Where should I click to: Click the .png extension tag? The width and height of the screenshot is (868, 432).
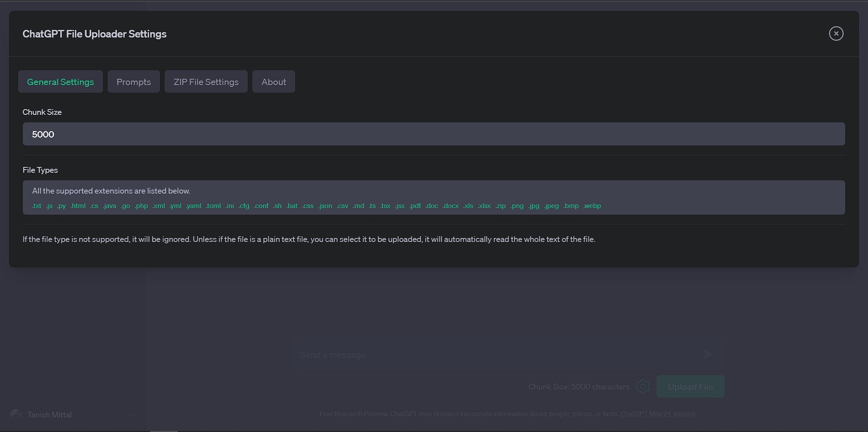[517, 206]
